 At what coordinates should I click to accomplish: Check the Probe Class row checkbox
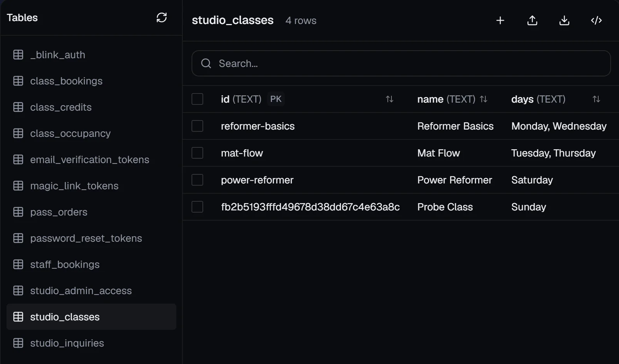coord(197,207)
